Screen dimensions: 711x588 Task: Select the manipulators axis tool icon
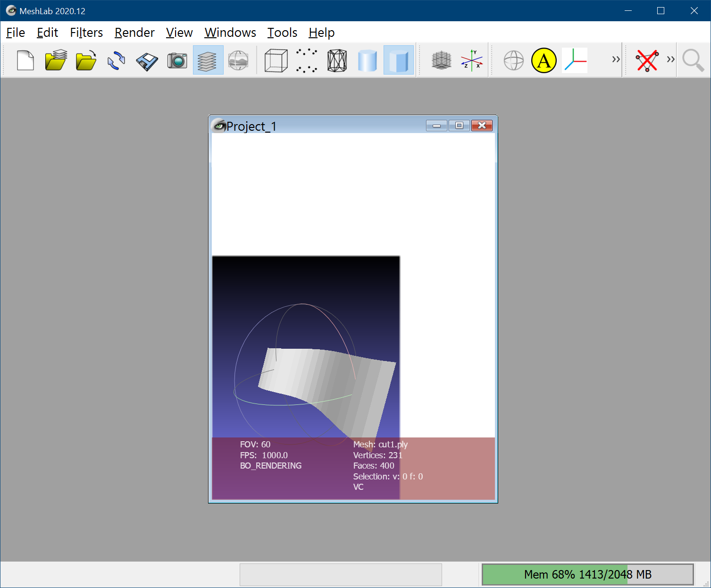click(x=575, y=60)
